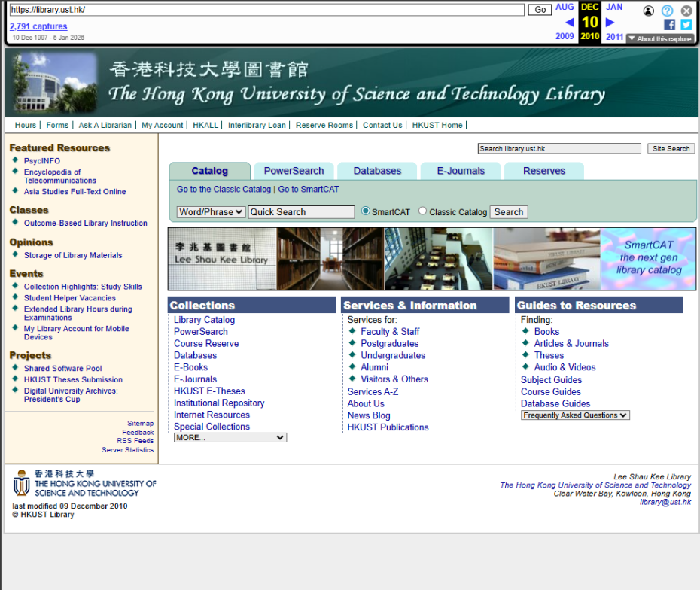Image resolution: width=700 pixels, height=590 pixels.
Task: Click the HKUST logo in footer
Action: coord(84,484)
